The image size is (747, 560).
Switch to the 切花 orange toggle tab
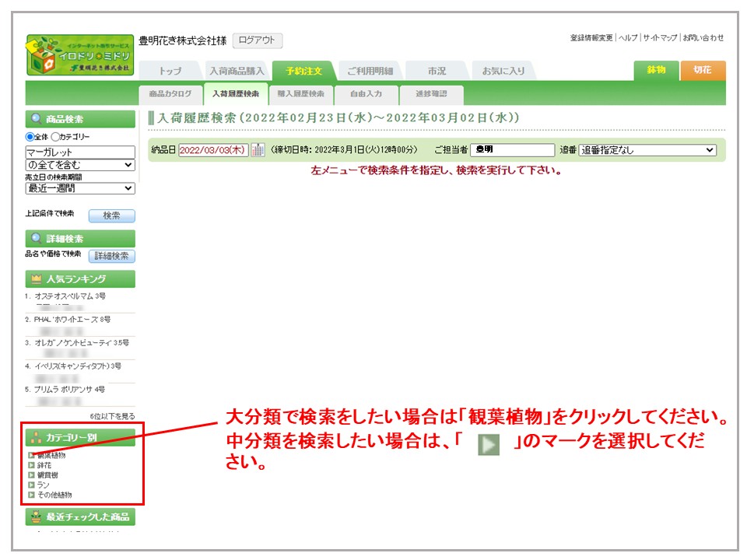702,70
